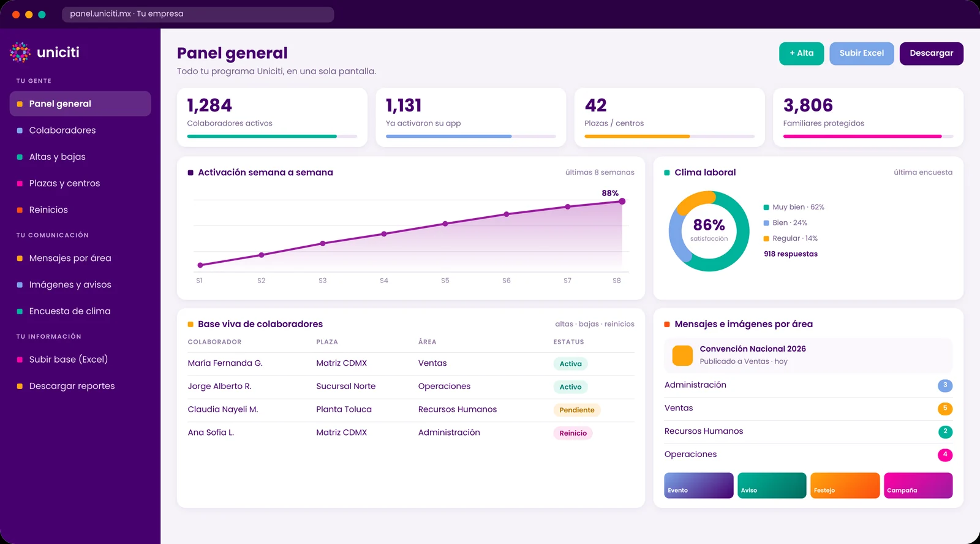Open the Convención Nacional 2026 post
This screenshot has width=980, height=544.
(x=809, y=355)
